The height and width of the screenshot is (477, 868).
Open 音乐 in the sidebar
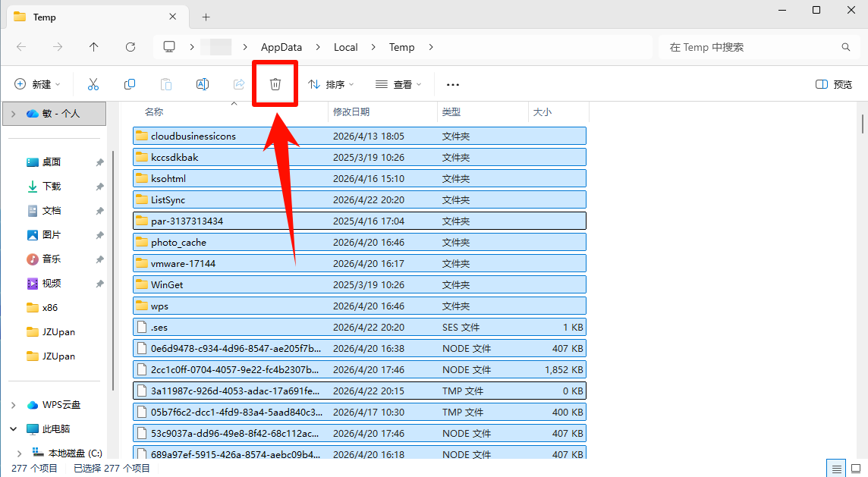pyautogui.click(x=52, y=259)
